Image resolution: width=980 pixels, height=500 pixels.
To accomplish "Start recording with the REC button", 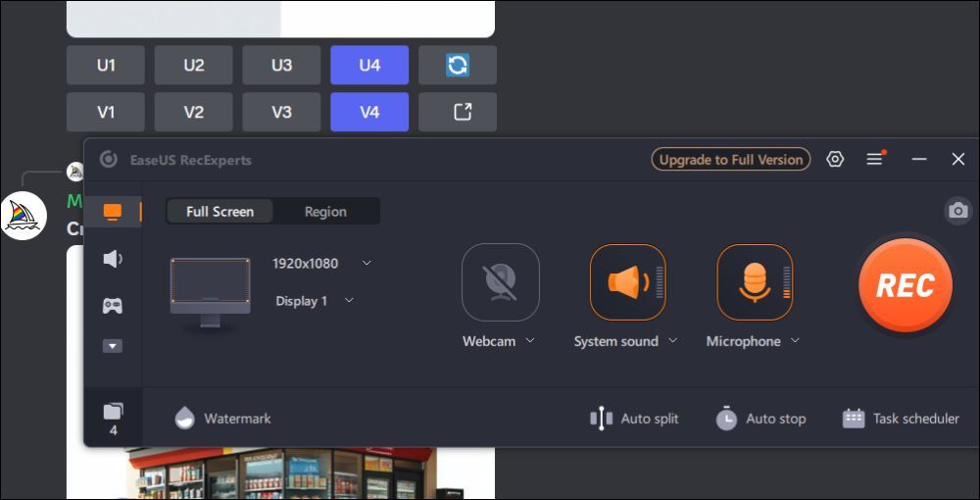I will (x=905, y=285).
